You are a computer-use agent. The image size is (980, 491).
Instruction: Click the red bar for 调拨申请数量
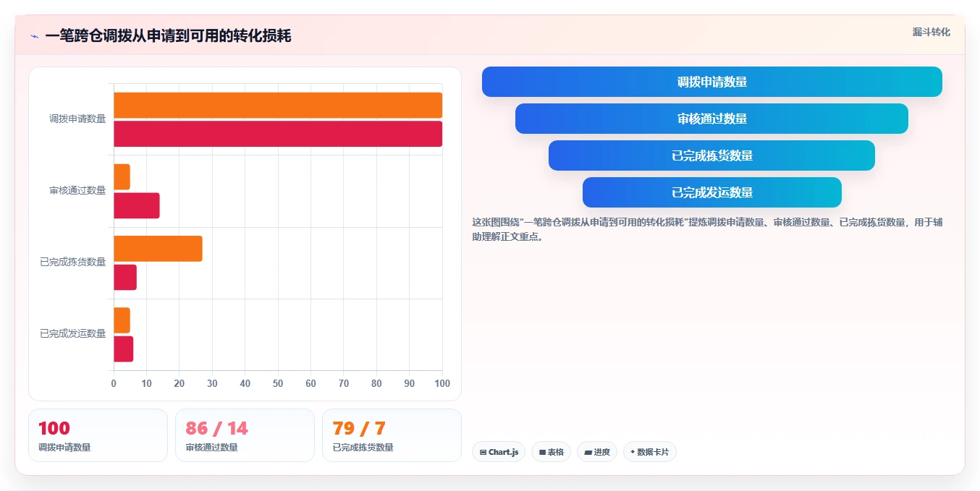tap(278, 134)
